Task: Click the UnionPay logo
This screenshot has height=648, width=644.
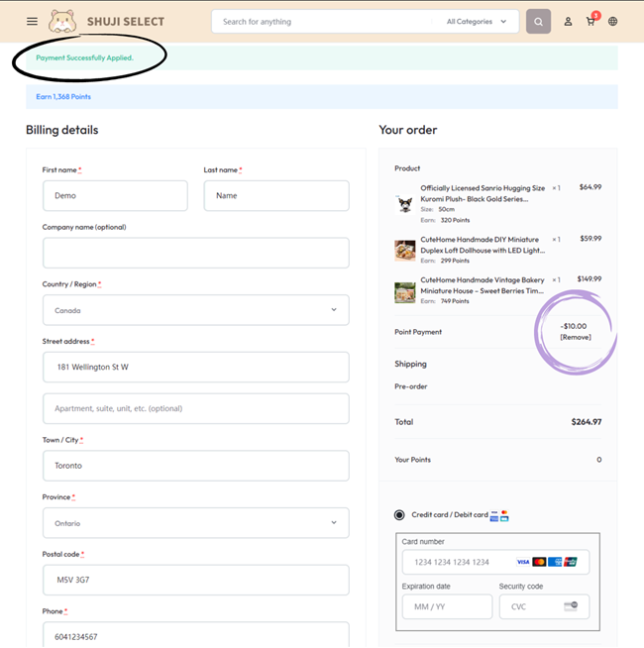Action: pos(571,562)
